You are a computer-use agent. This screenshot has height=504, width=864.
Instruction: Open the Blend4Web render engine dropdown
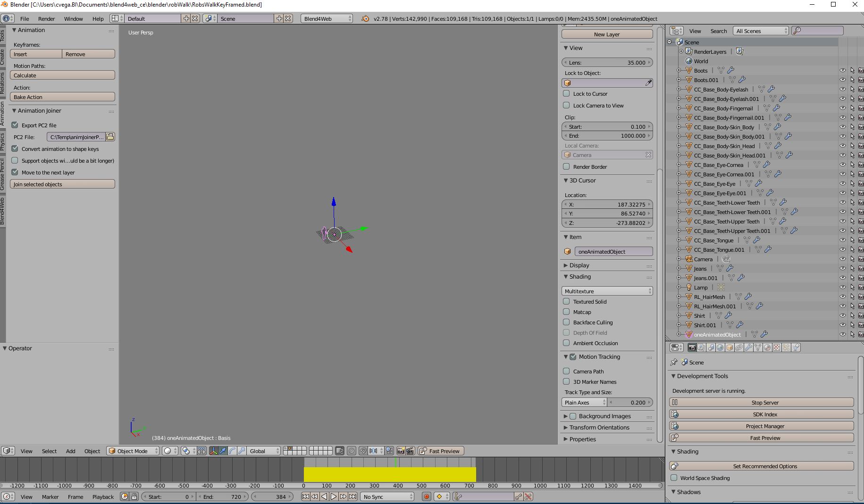click(x=327, y=18)
